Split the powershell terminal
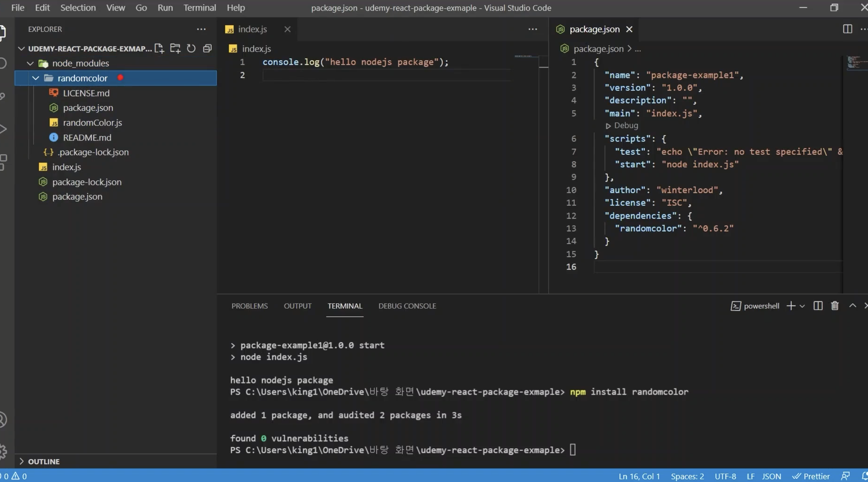The image size is (868, 482). click(x=818, y=306)
